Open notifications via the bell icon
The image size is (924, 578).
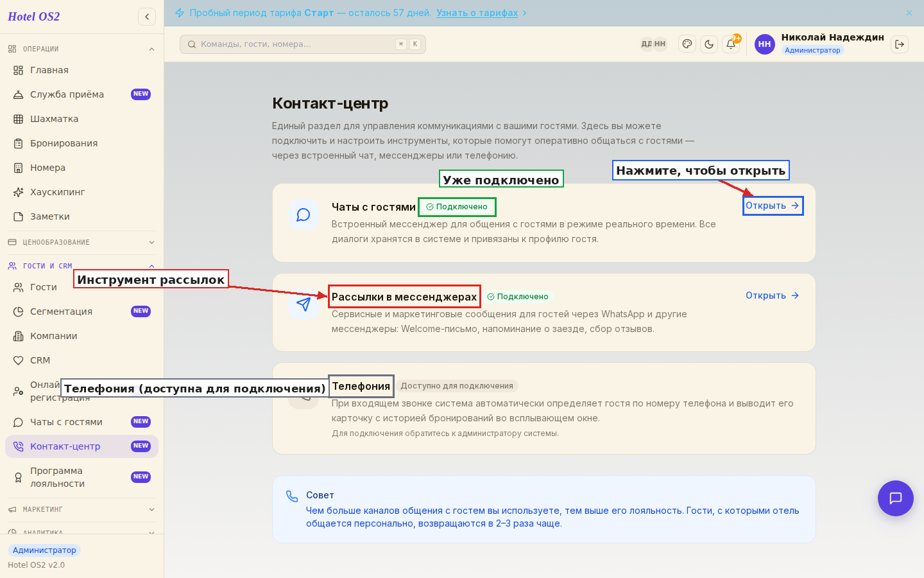tap(731, 44)
